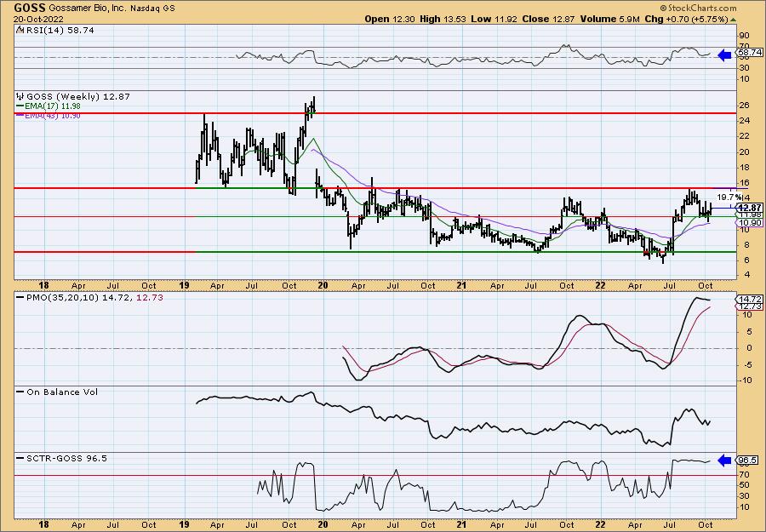Click year 21 on the bottom axis
Viewport: 766px width, 532px height.
(461, 525)
